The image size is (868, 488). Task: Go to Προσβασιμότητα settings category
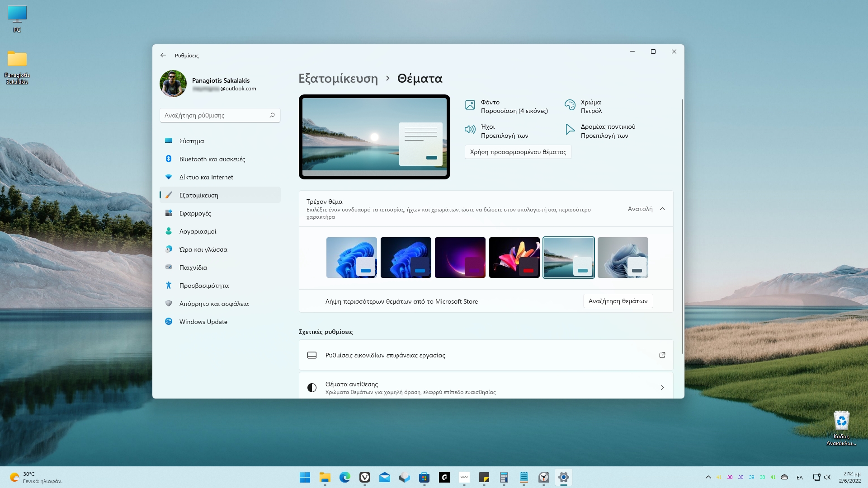204,286
